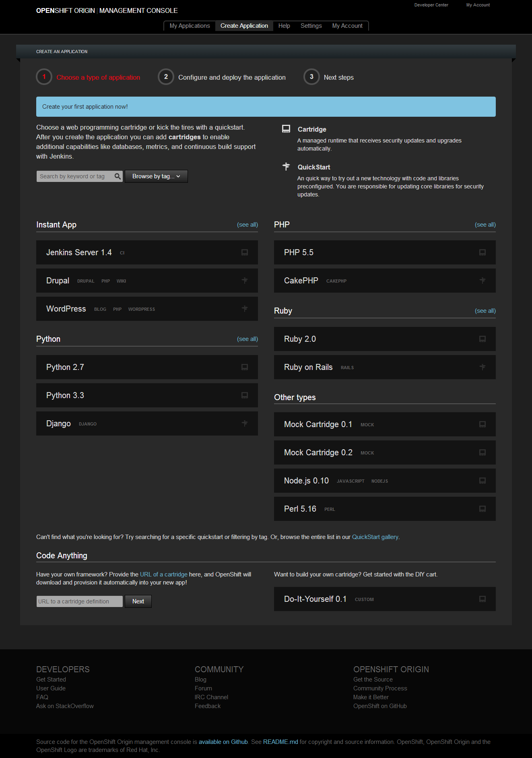Image resolution: width=532 pixels, height=758 pixels.
Task: Select the Python 2.7 application title
Action: pos(65,367)
